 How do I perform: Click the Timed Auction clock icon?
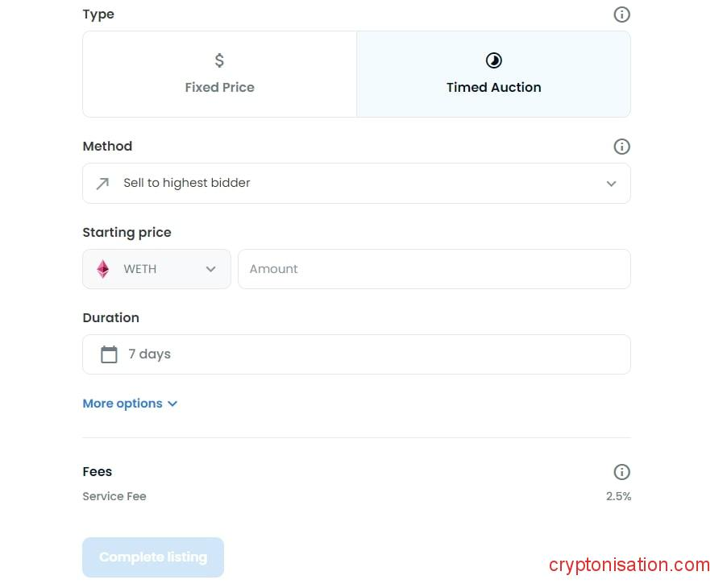coord(493,60)
